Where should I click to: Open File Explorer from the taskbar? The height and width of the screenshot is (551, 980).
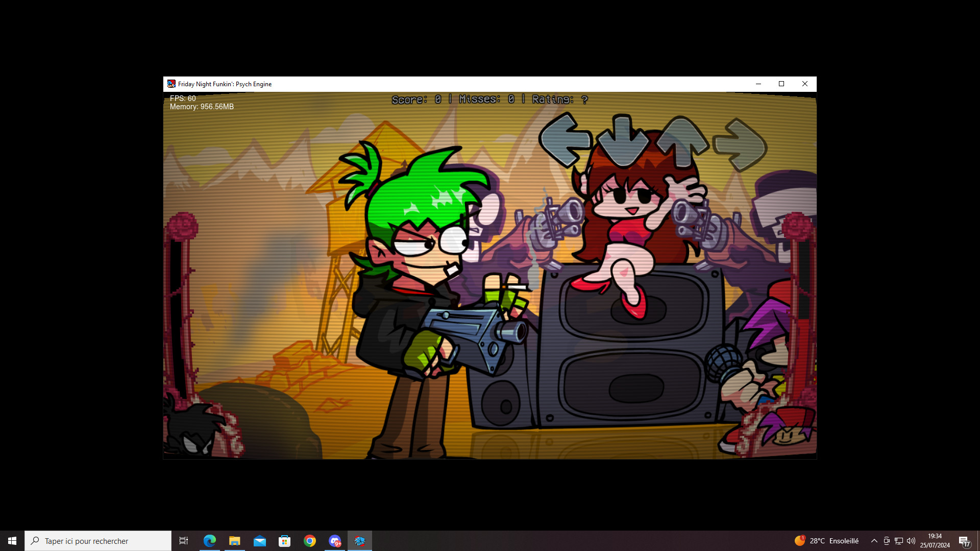(235, 541)
